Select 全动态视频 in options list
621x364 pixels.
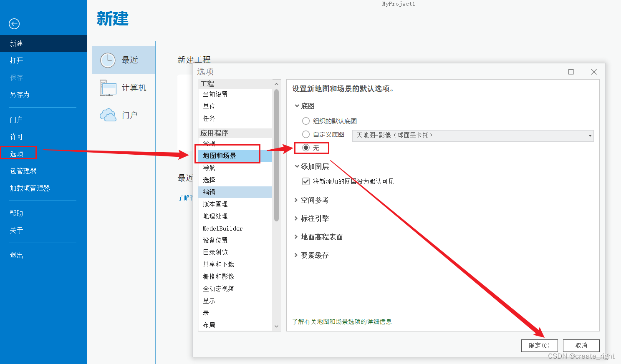[235, 289]
